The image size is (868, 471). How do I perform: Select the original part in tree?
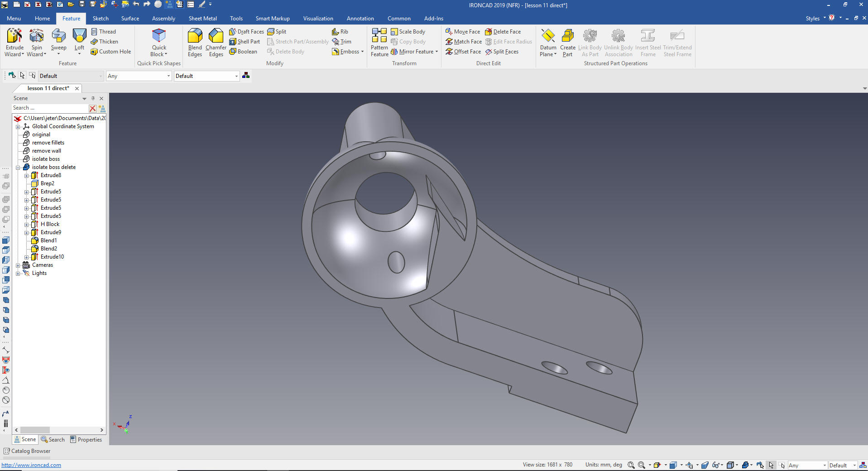pos(41,135)
